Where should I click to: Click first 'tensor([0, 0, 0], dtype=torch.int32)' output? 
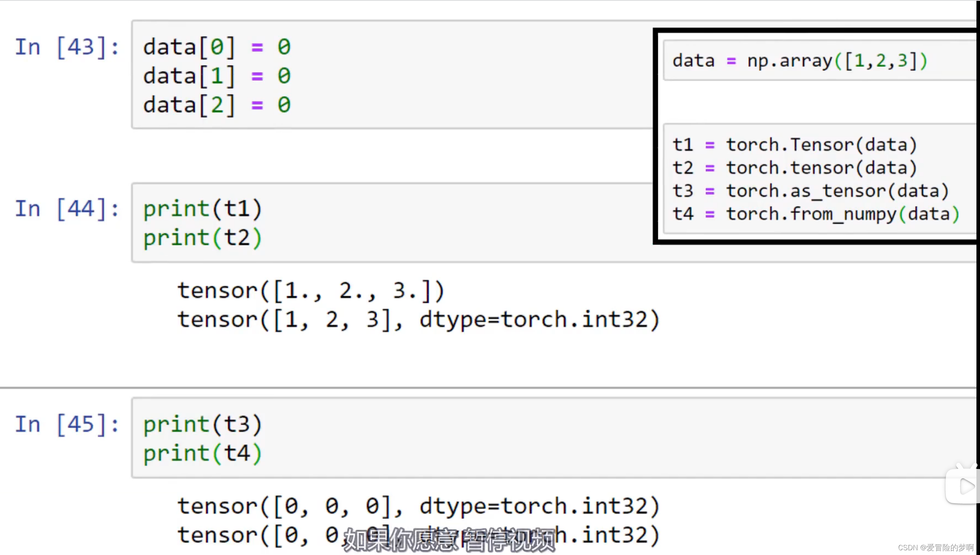point(419,506)
